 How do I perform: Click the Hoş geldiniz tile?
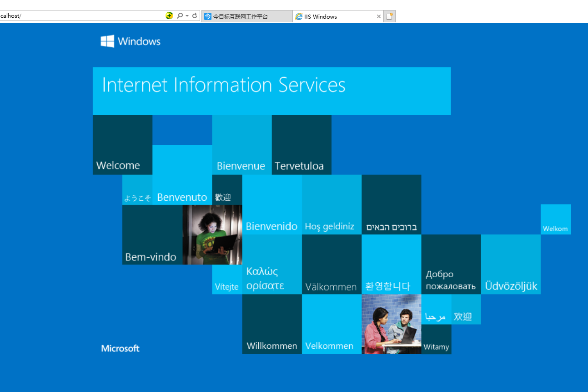click(332, 204)
